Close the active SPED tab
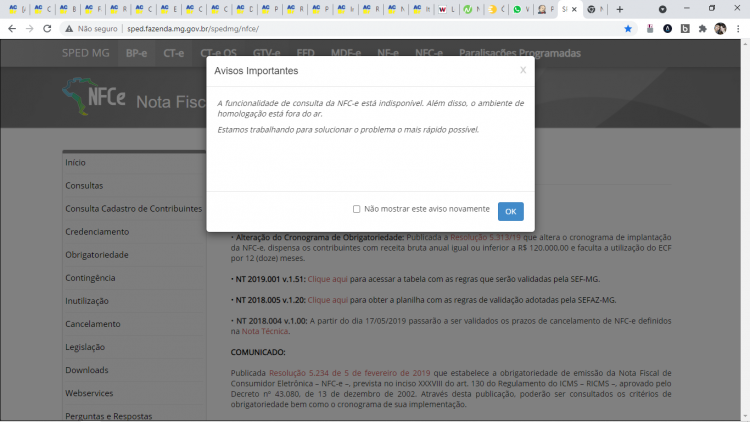The width and height of the screenshot is (750, 422). point(574,9)
